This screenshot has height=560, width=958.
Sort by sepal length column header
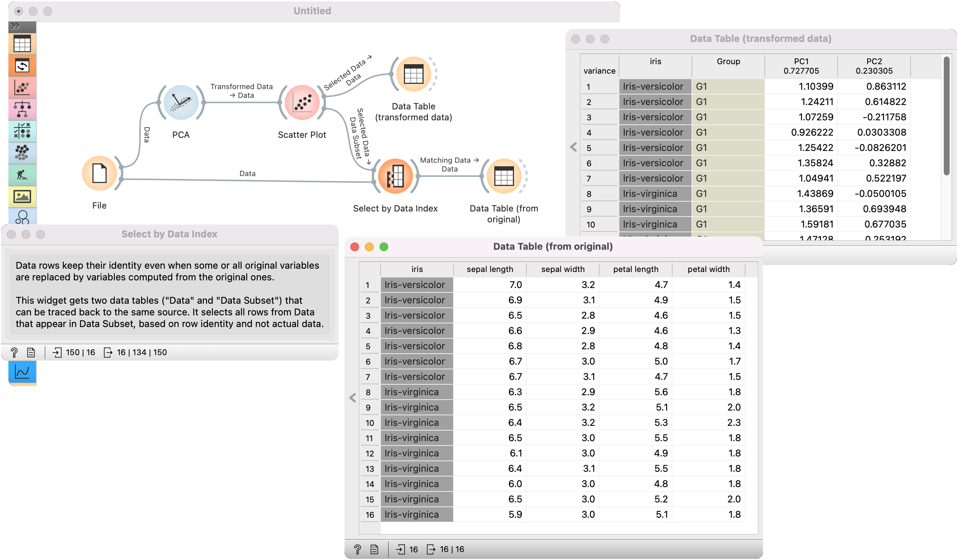(490, 269)
